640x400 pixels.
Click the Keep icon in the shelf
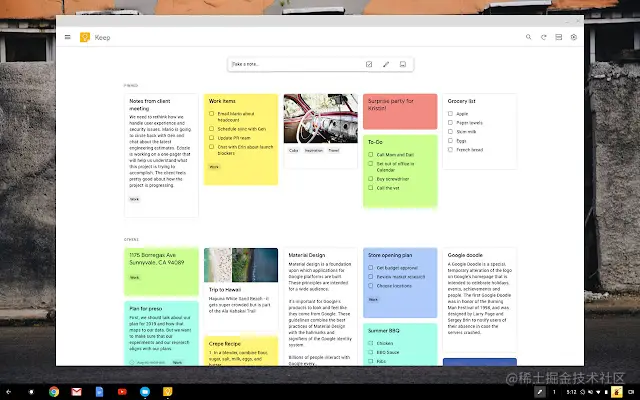[x=167, y=392]
